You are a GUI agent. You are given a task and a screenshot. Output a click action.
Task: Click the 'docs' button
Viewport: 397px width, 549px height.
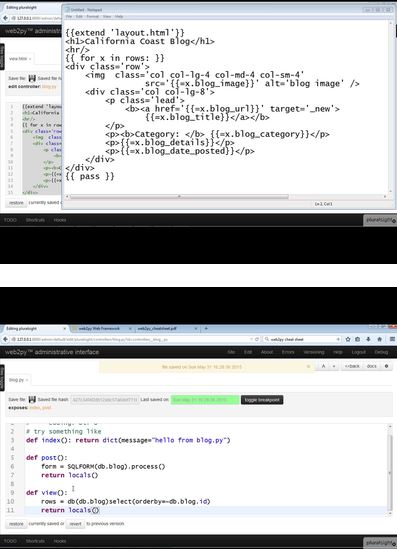(x=372, y=366)
